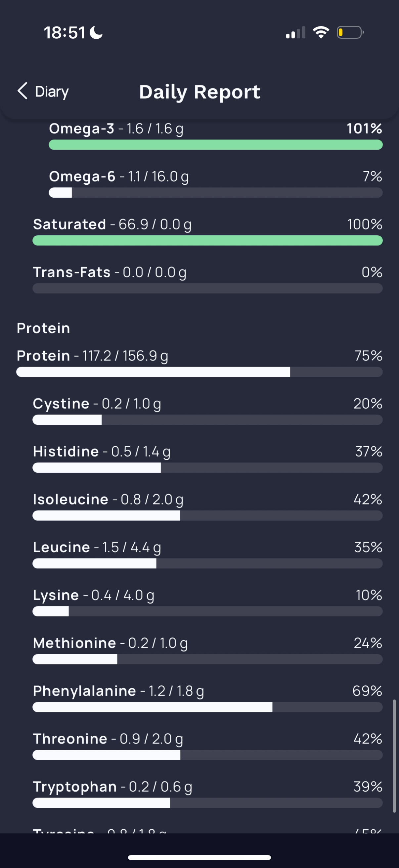Screen dimensions: 399x868
Task: Tap the Daily Report title
Action: 200,92
